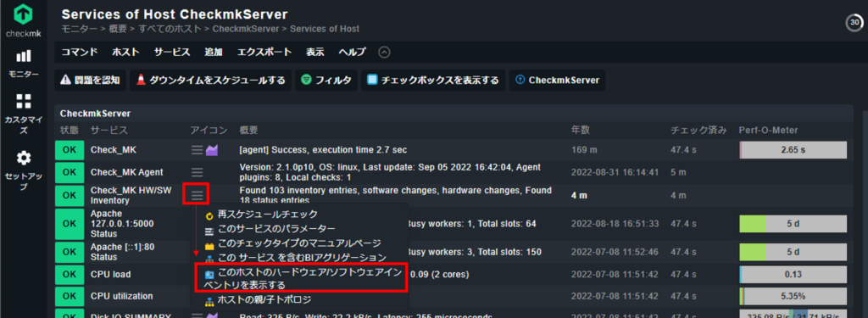The height and width of the screenshot is (318, 868).
Task: Open the ホスト menu
Action: click(x=125, y=52)
